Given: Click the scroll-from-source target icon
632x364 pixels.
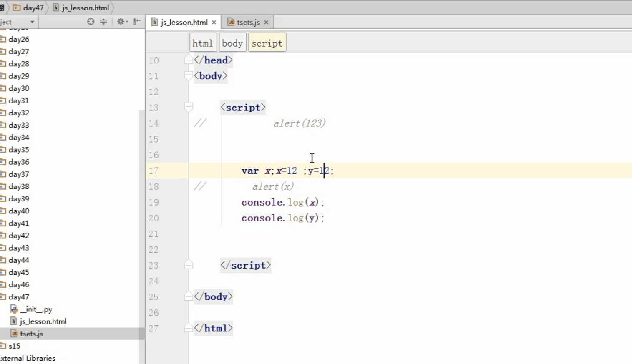Looking at the screenshot, I should [91, 22].
